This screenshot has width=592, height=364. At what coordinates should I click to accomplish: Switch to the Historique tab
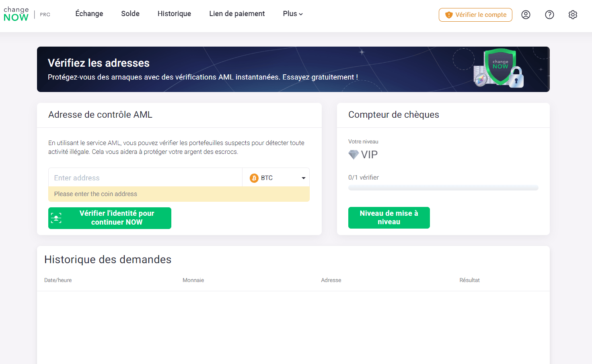point(174,13)
